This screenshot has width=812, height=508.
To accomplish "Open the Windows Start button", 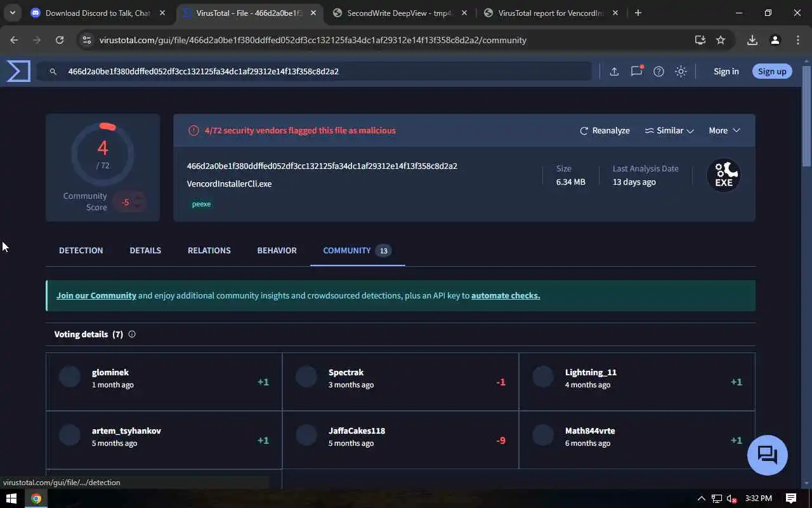I will point(11,498).
